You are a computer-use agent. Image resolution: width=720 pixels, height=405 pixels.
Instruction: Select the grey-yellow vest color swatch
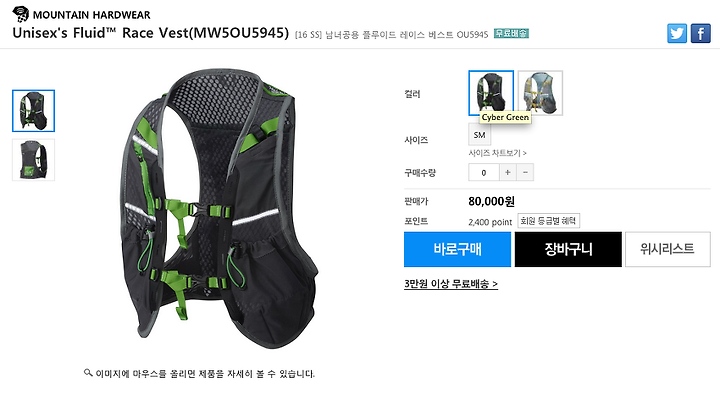[540, 93]
